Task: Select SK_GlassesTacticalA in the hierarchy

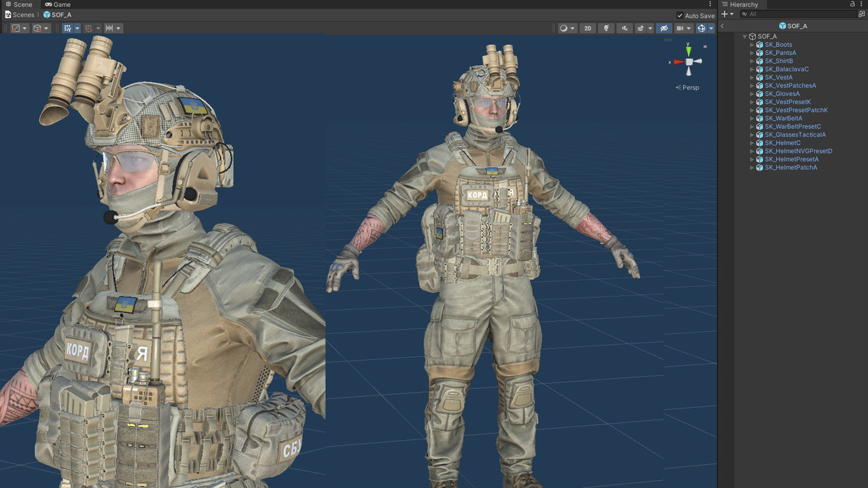Action: point(795,135)
